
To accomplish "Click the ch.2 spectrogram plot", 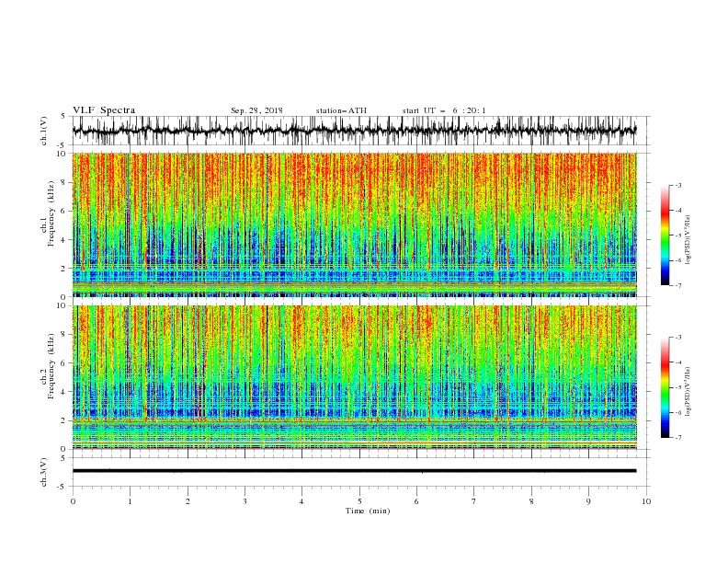I will (354, 377).
